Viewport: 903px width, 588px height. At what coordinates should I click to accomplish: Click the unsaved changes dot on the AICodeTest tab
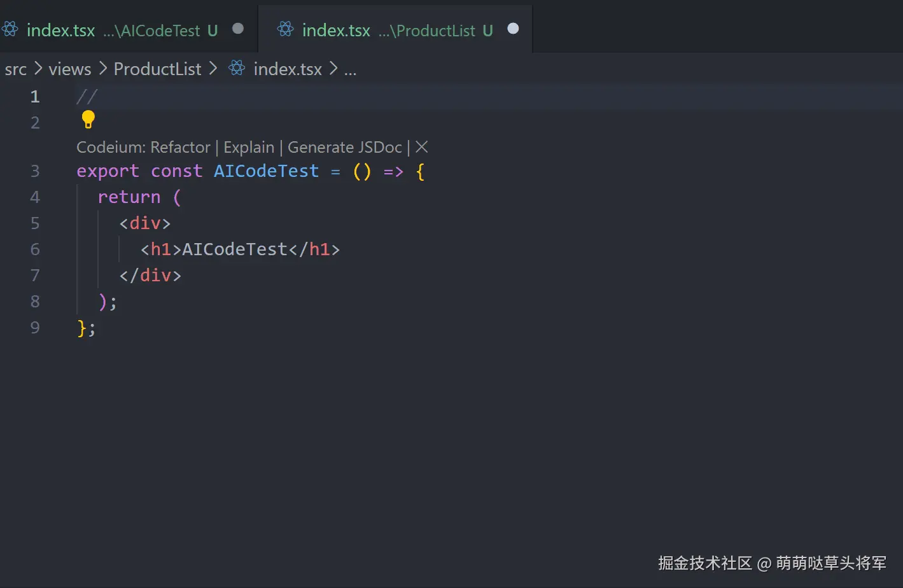click(237, 28)
